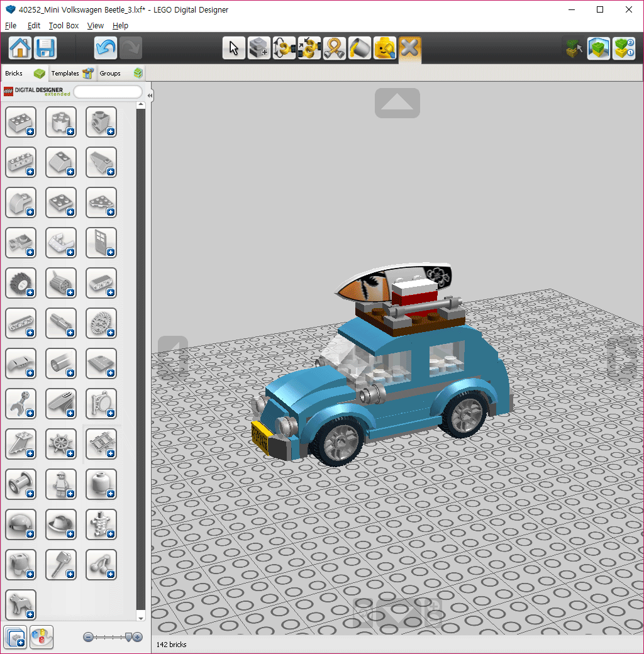
Task: Open the Tool Box menu
Action: [64, 26]
